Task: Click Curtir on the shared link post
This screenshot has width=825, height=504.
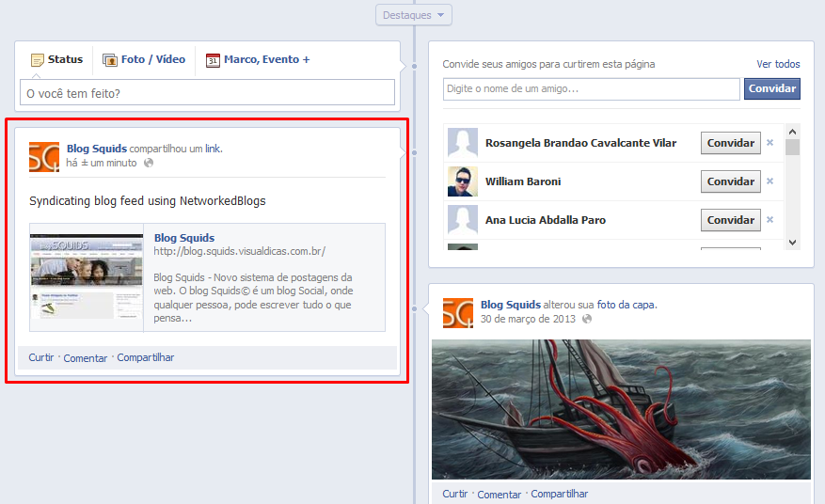Action: point(41,357)
